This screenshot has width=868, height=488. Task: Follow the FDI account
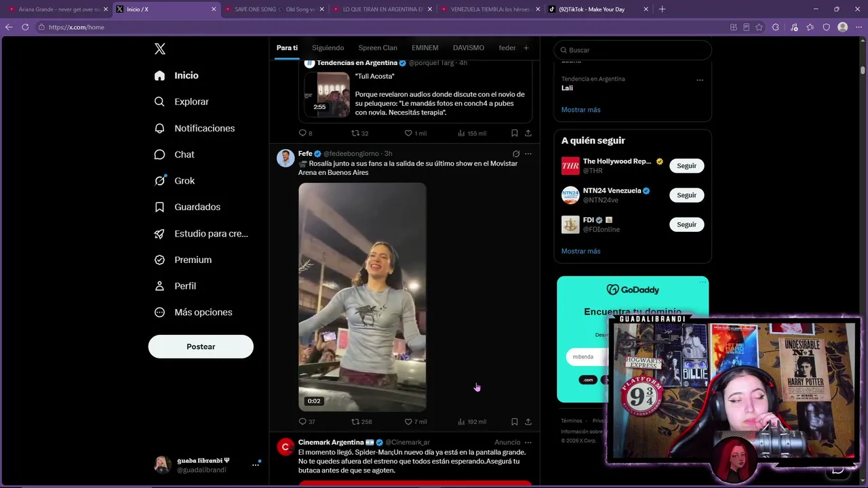[686, 224]
